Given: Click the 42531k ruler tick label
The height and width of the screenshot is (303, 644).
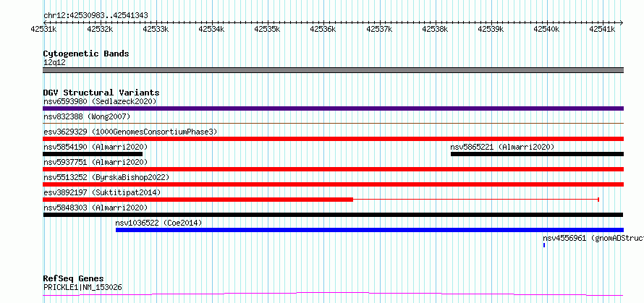Looking at the screenshot, I should point(43,29).
